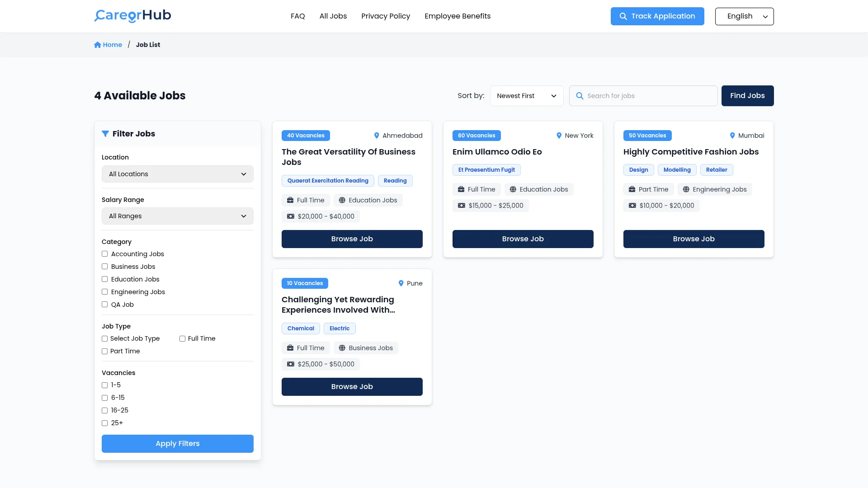Image resolution: width=868 pixels, height=488 pixels.
Task: Check the Accounting Jobs category checkbox
Action: (x=105, y=254)
